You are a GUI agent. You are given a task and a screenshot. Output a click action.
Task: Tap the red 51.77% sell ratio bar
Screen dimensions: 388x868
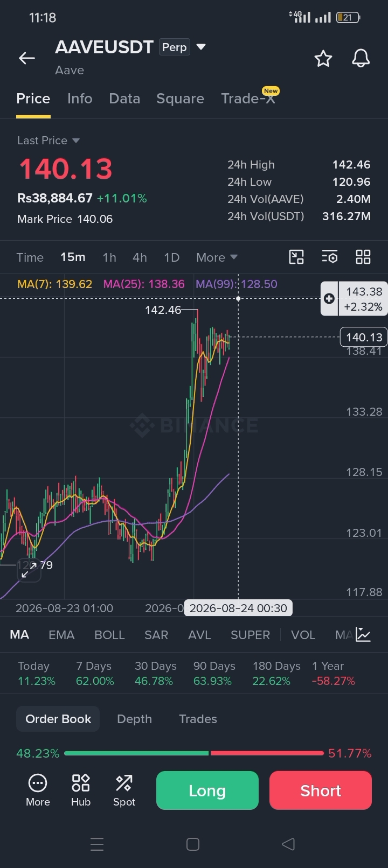pos(267,753)
